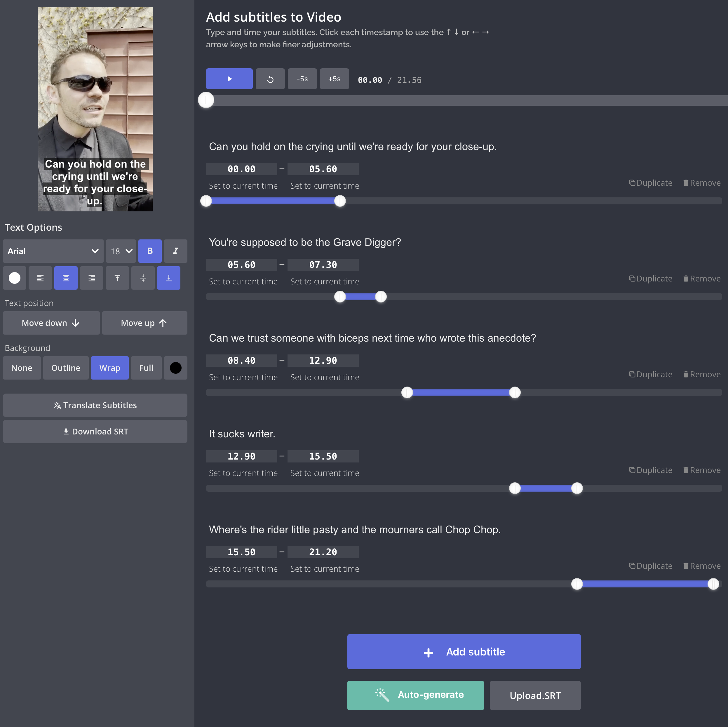Position text in vertical middle
This screenshot has width=728, height=727.
click(143, 278)
